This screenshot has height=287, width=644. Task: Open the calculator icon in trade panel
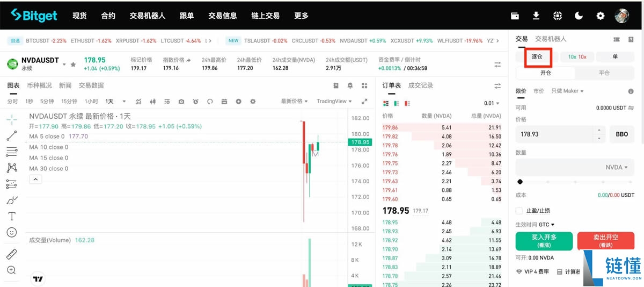560,272
